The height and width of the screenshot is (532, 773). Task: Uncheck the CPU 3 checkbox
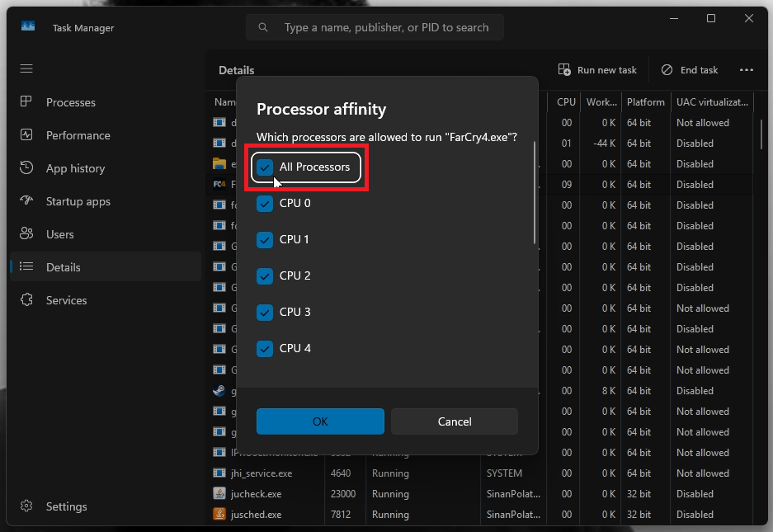tap(265, 312)
